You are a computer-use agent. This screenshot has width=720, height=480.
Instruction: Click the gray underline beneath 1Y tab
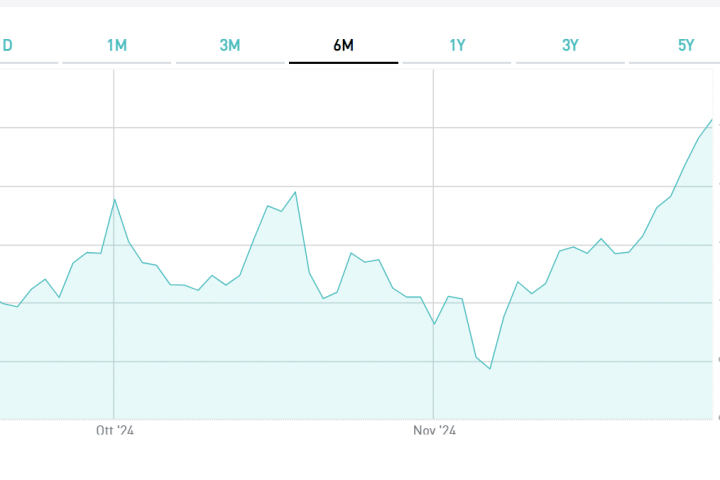point(457,63)
